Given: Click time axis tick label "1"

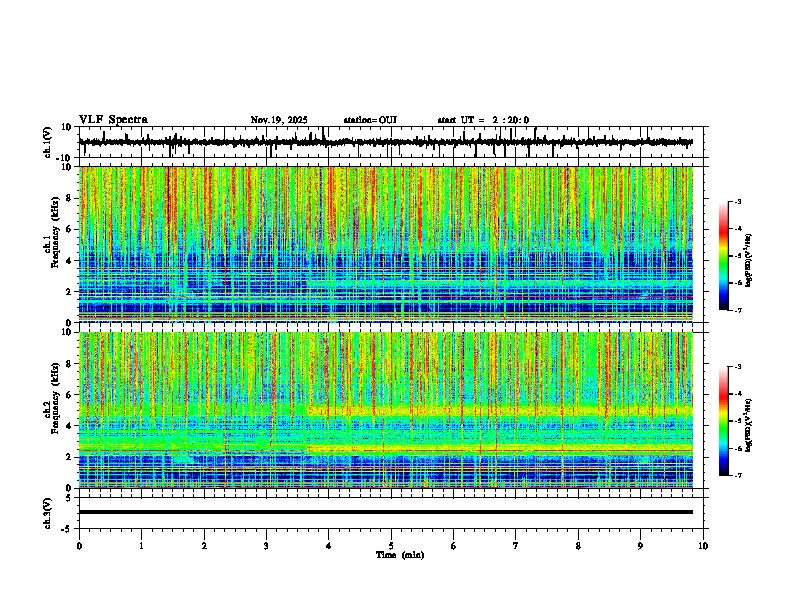Looking at the screenshot, I should [141, 546].
